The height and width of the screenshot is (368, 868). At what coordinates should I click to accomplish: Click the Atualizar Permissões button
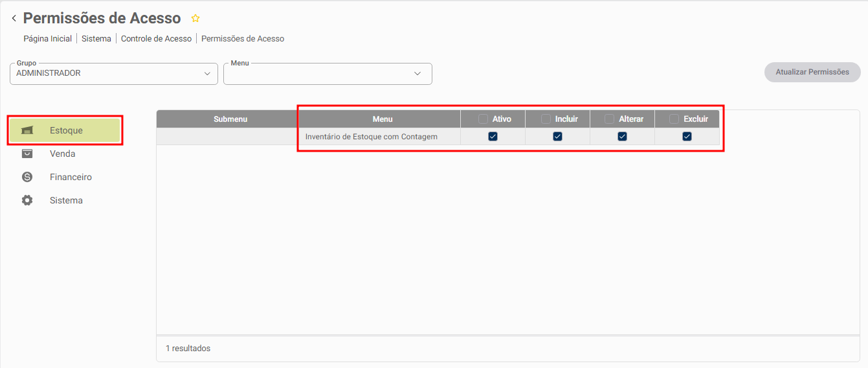(812, 72)
